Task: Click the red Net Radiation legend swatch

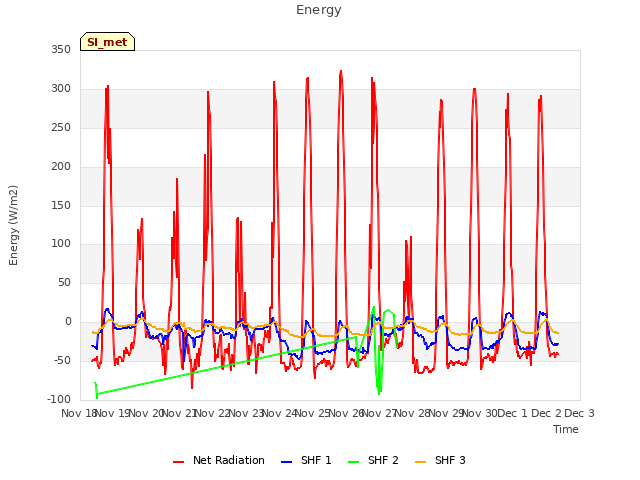Action: tap(178, 462)
